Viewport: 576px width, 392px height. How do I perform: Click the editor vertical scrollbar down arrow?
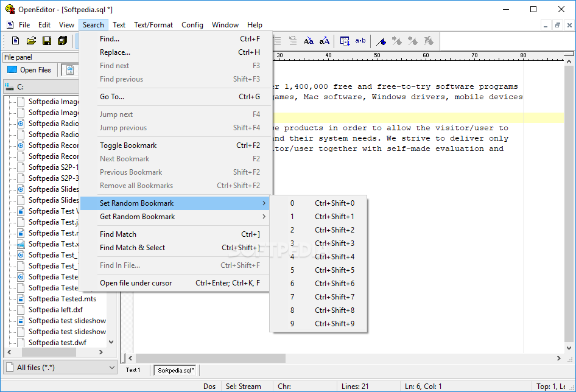569,348
